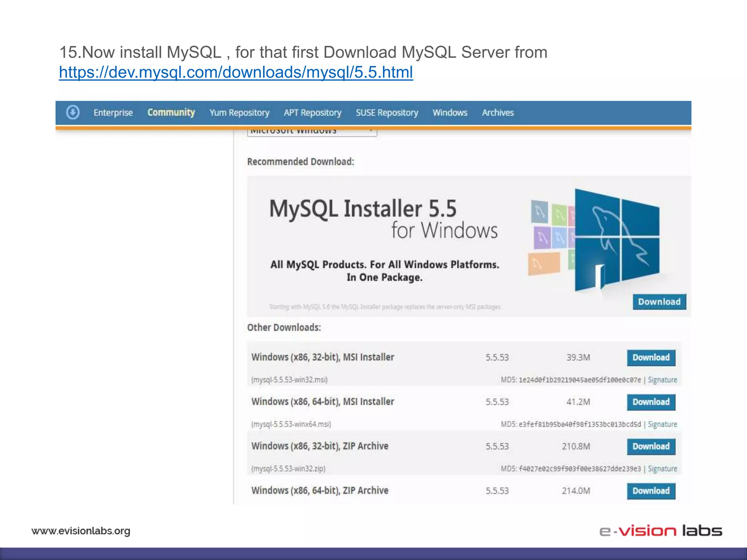Click 'Windows (x86, 64-bit), ZIP Archive' text
Viewport: 747px width, 560px height.
320,491
